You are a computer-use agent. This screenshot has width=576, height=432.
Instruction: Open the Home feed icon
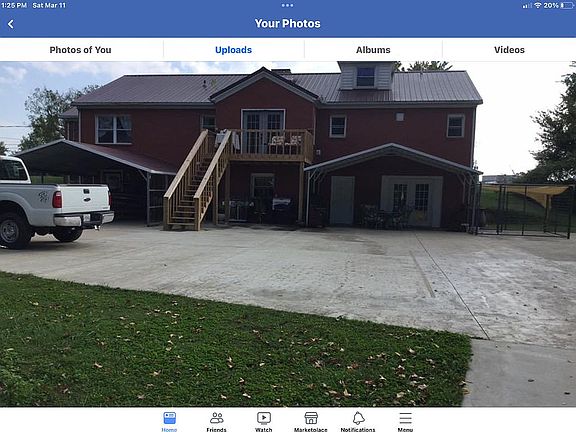tap(169, 418)
